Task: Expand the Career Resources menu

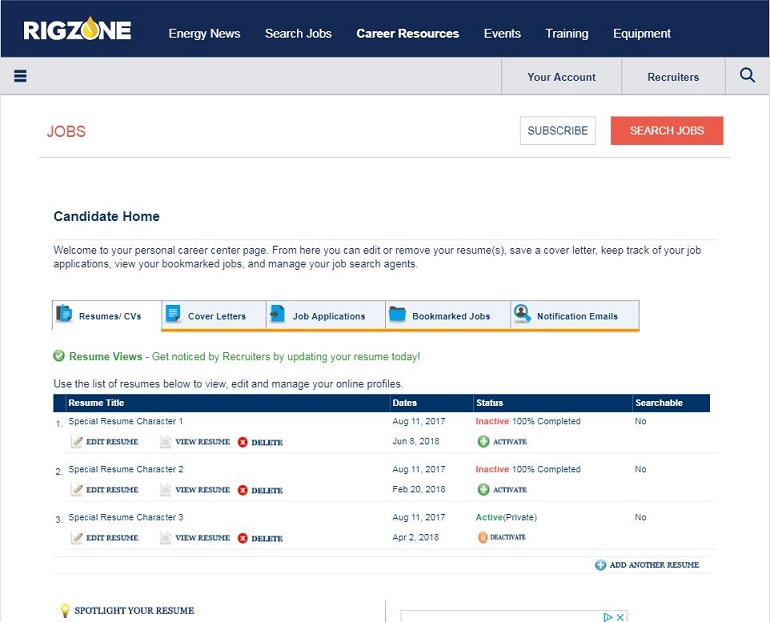Action: tap(407, 33)
